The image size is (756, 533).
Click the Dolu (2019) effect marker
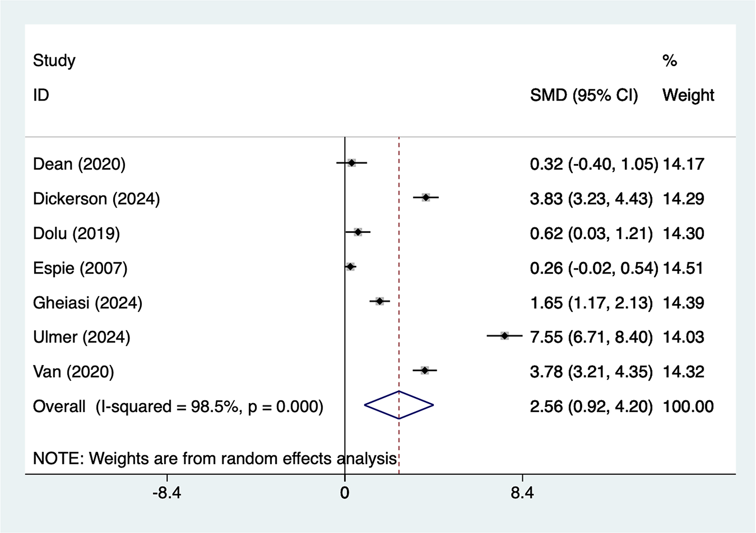[x=358, y=232]
